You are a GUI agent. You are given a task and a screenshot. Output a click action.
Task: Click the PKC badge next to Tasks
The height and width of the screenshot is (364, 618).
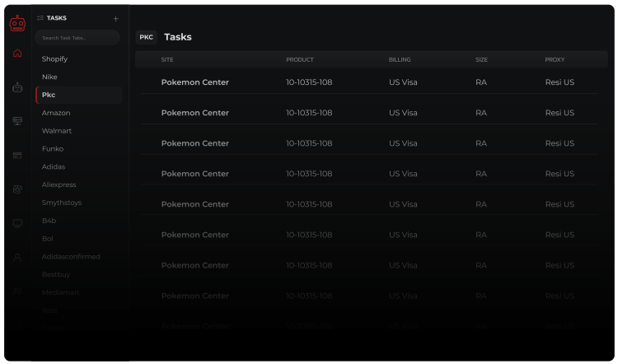[x=146, y=37]
